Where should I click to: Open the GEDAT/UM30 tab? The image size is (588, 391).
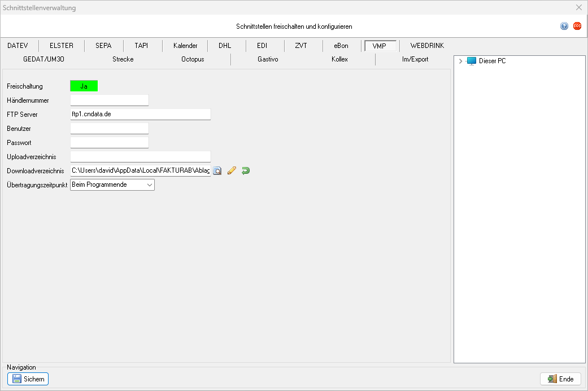point(48,59)
